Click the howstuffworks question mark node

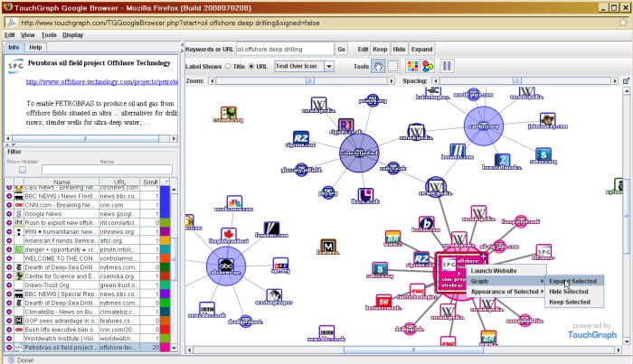(x=502, y=161)
